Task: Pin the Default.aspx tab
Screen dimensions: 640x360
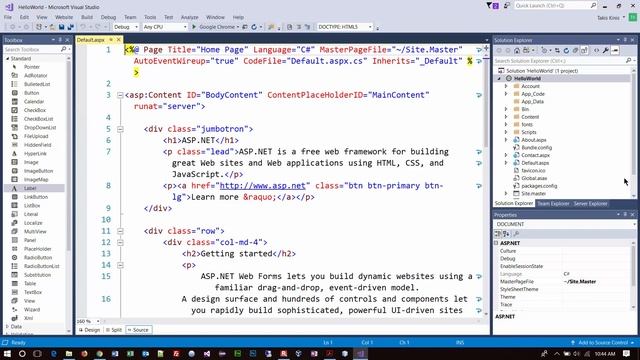Action: pos(111,40)
